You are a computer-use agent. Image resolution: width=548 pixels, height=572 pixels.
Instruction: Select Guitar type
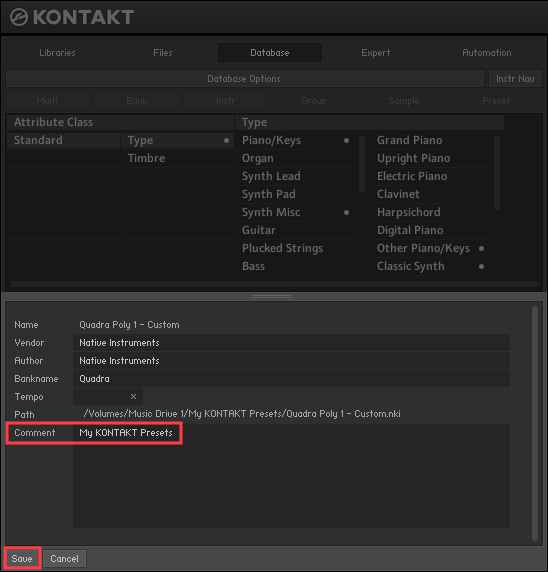point(295,230)
